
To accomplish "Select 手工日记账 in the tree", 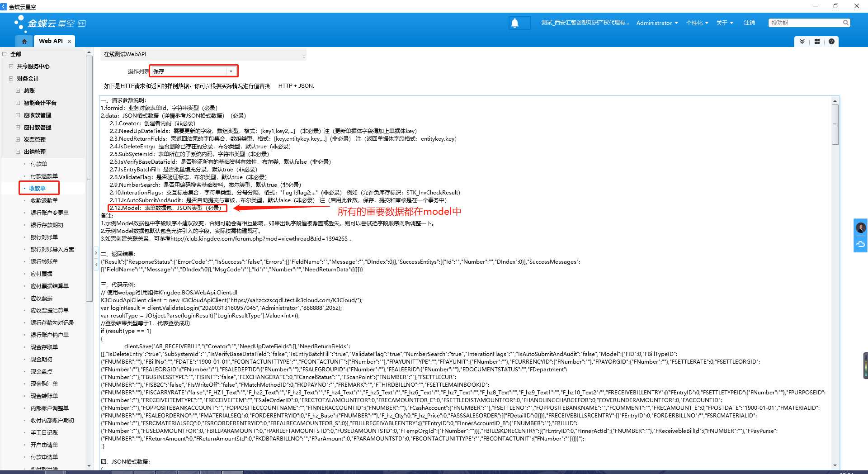I will (x=44, y=432).
